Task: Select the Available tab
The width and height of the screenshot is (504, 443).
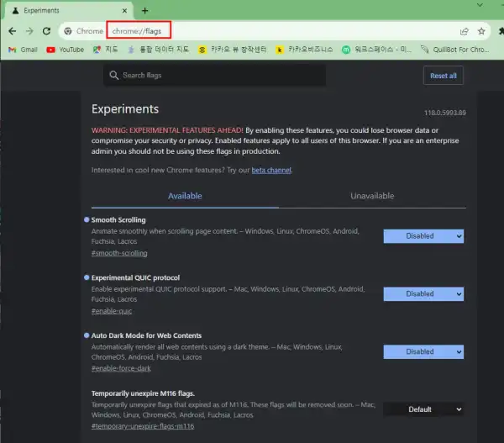Action: pyautogui.click(x=185, y=196)
